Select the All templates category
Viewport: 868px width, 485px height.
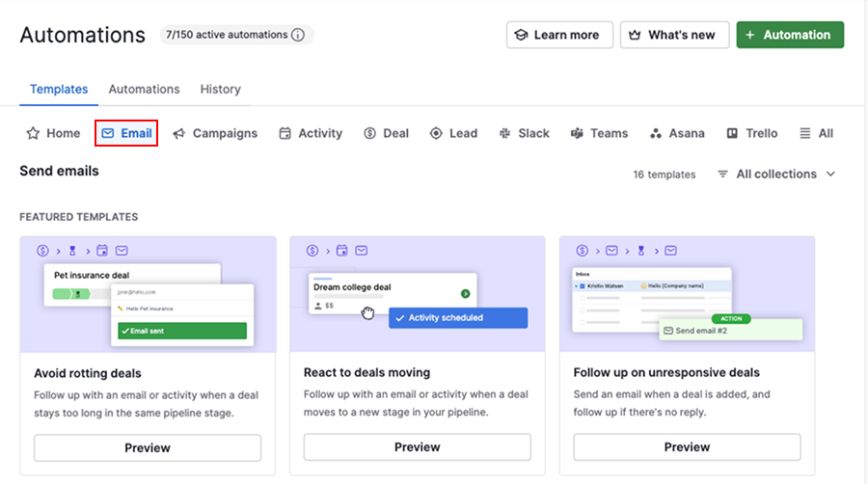point(816,133)
